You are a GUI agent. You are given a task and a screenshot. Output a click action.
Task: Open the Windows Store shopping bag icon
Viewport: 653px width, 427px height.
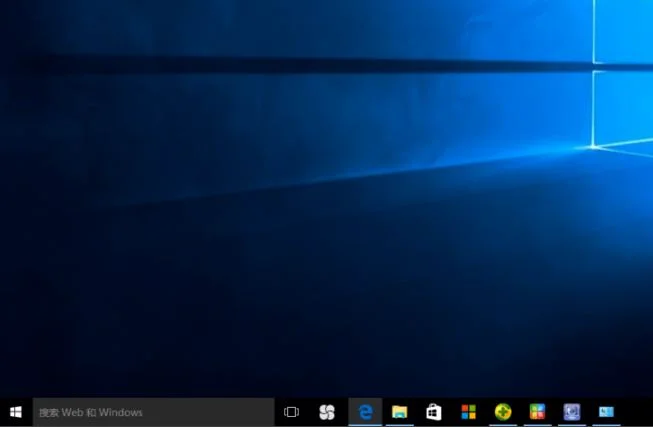(434, 412)
